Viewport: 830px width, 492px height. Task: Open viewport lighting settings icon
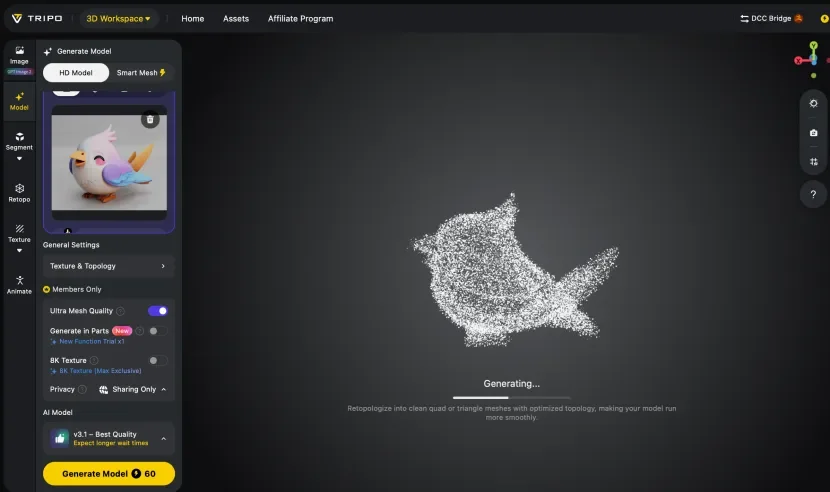click(814, 103)
